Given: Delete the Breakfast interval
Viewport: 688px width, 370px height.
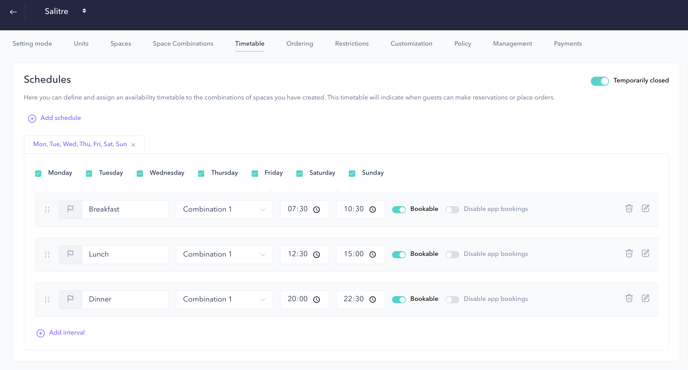Looking at the screenshot, I should 629,208.
